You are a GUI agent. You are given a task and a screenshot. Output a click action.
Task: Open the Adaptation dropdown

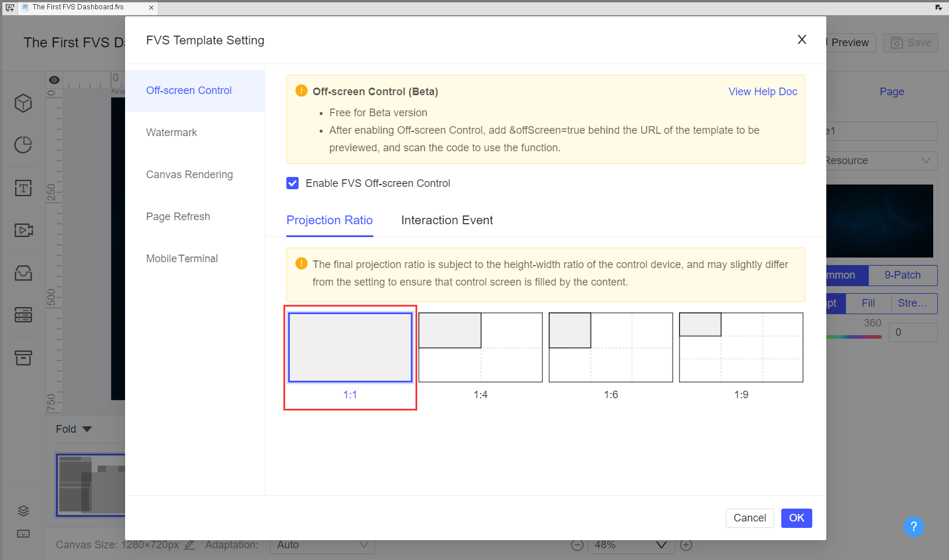[x=321, y=544]
